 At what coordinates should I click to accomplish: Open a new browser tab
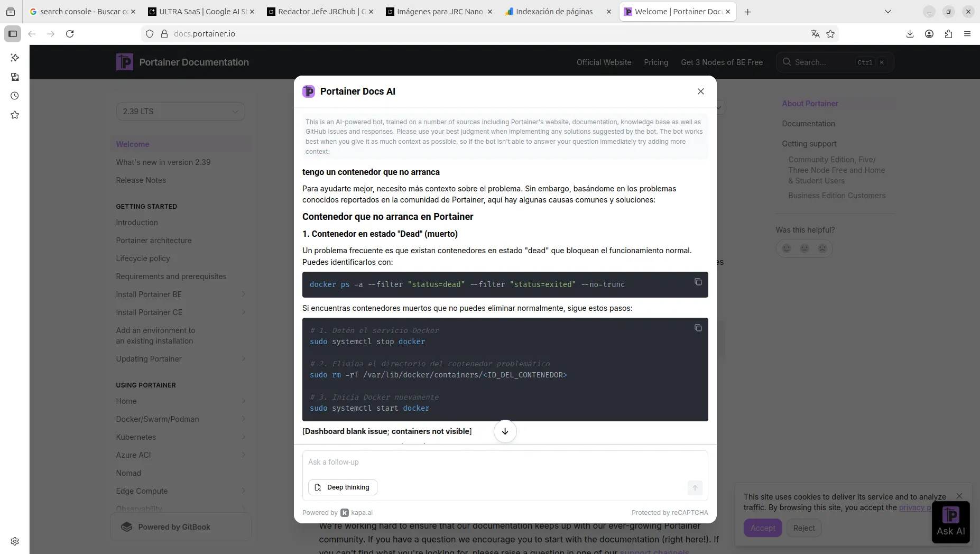click(x=747, y=12)
